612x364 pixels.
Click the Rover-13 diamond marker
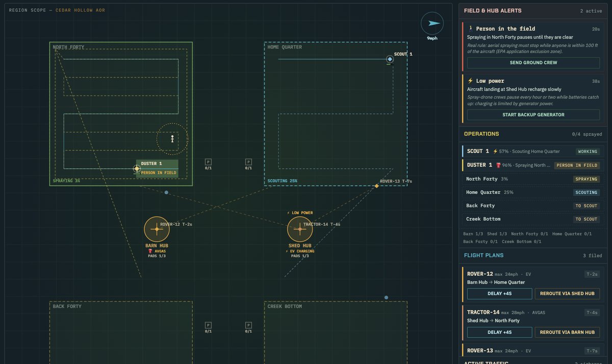click(377, 186)
